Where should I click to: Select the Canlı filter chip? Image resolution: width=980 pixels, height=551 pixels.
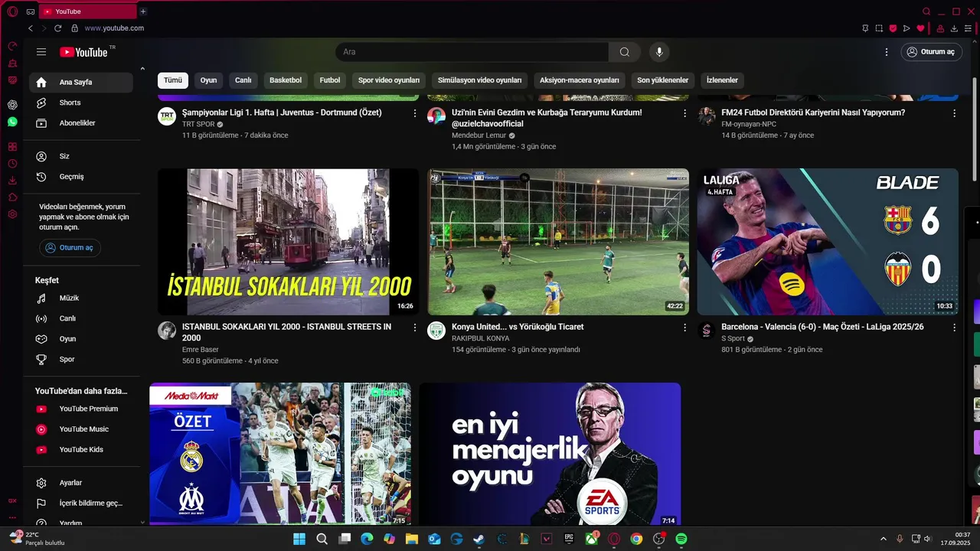click(243, 80)
